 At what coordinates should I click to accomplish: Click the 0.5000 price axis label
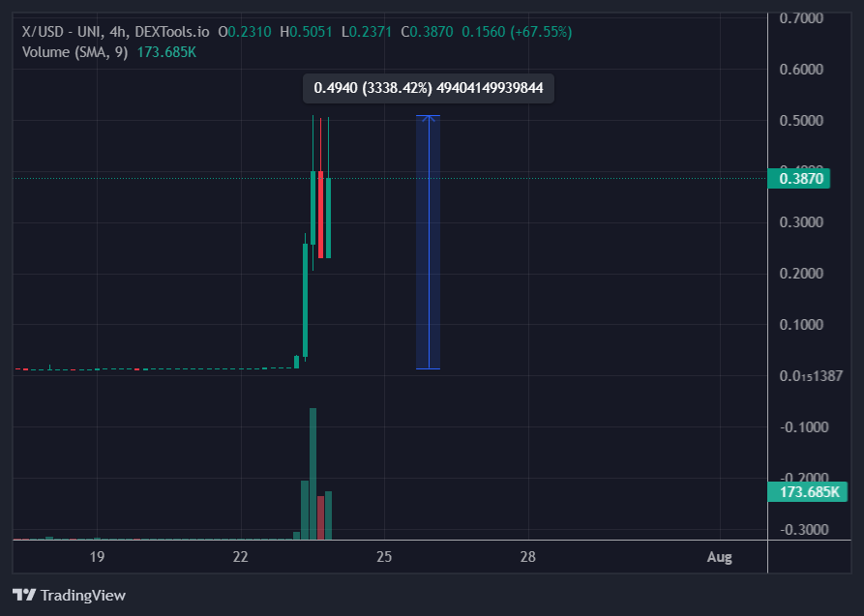pyautogui.click(x=801, y=121)
